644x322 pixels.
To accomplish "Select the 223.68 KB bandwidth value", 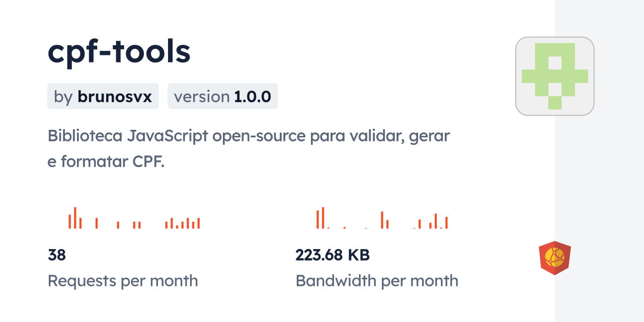I will click(x=333, y=255).
